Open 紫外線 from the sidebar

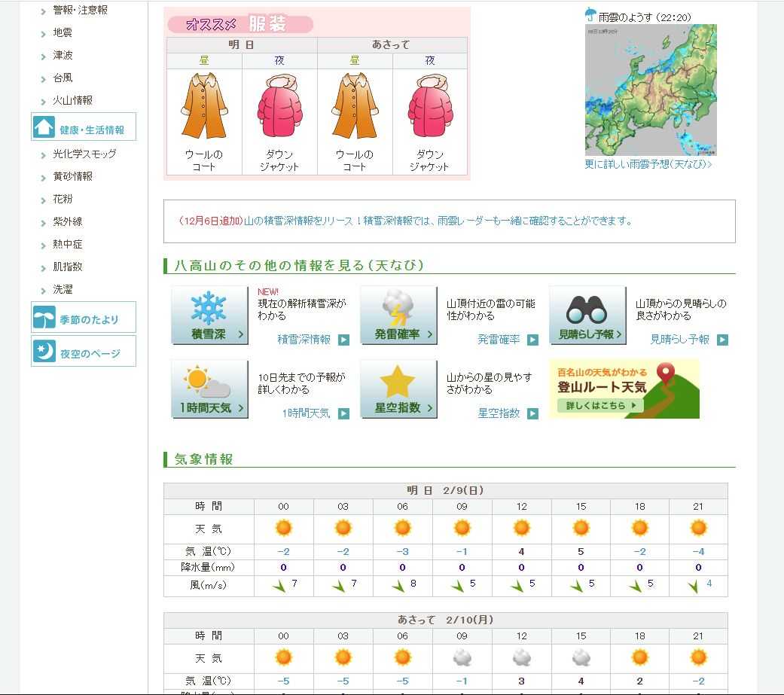(x=68, y=222)
